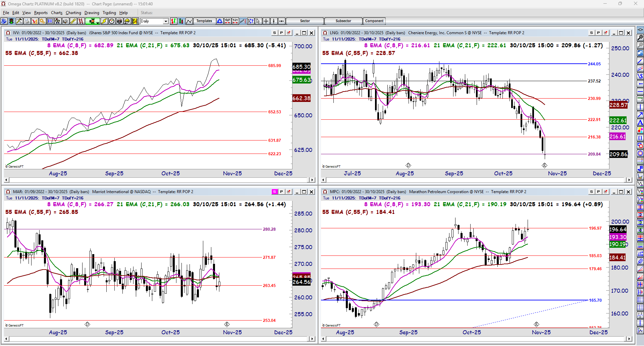Screen dimensions: 644x346
Task: Click the yellow hard hat icon
Action: (127, 21)
